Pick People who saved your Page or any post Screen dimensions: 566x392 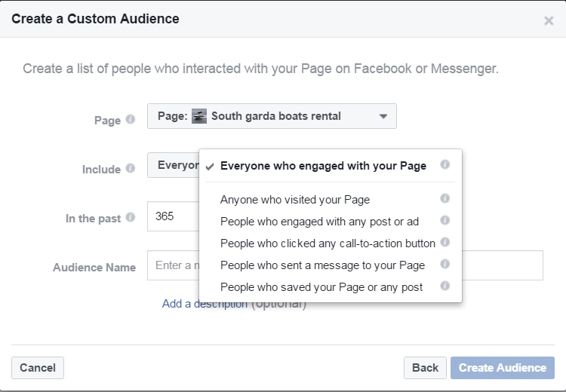tap(330, 287)
